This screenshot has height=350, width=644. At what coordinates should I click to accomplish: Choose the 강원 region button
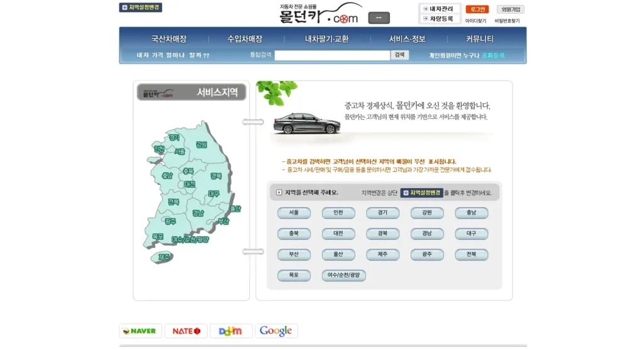(x=427, y=213)
